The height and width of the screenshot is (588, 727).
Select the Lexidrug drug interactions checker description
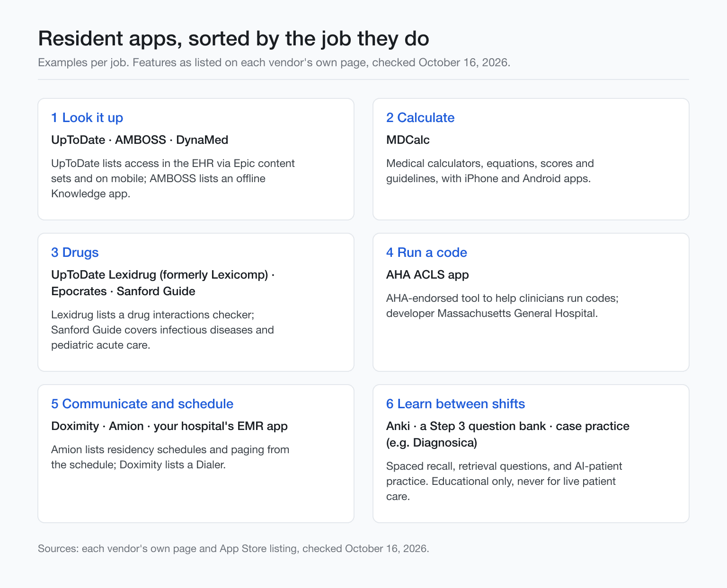point(162,330)
